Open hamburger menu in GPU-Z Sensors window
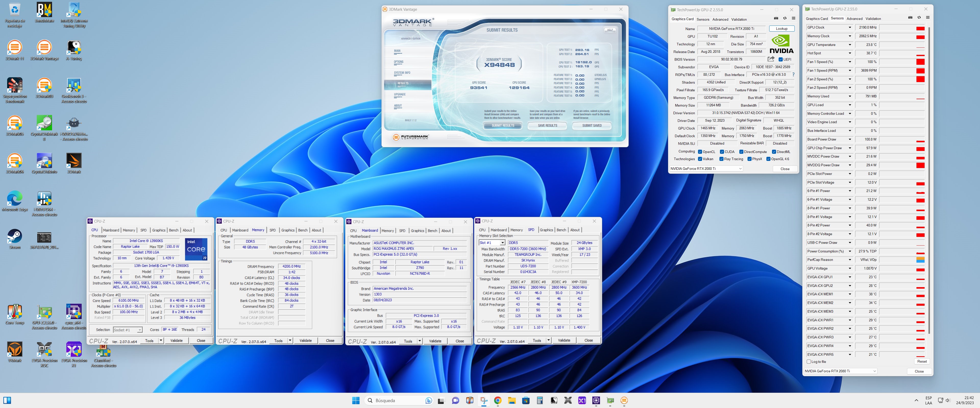Viewport: 980px width, 408px height. click(x=928, y=18)
